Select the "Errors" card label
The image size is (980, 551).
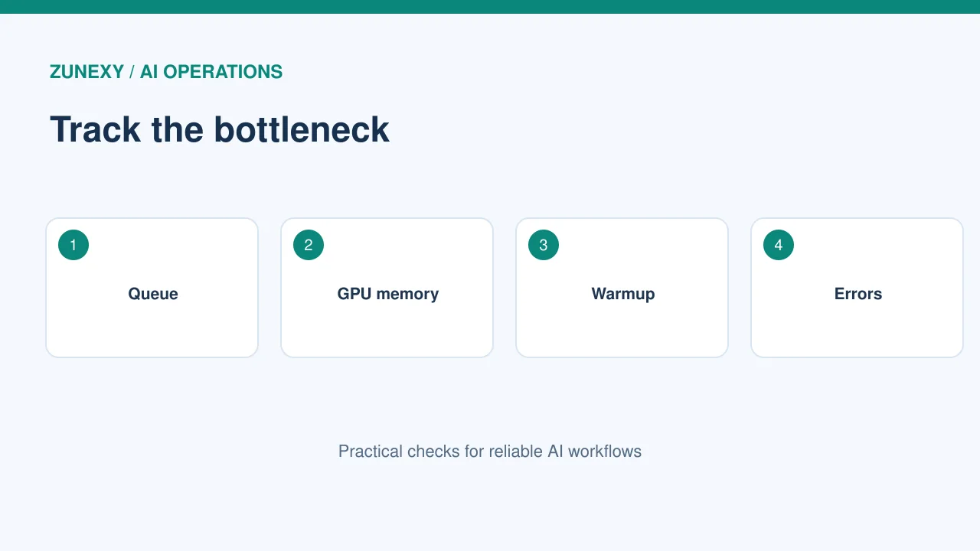[x=858, y=294]
